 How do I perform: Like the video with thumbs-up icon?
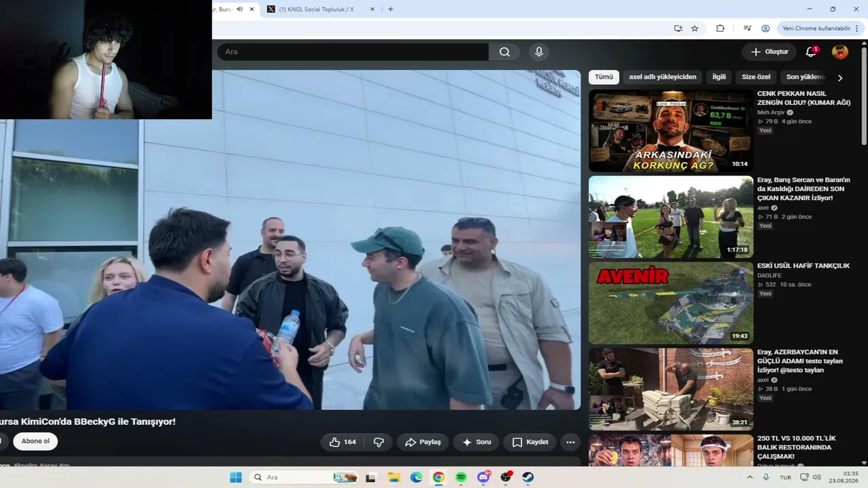pos(342,442)
